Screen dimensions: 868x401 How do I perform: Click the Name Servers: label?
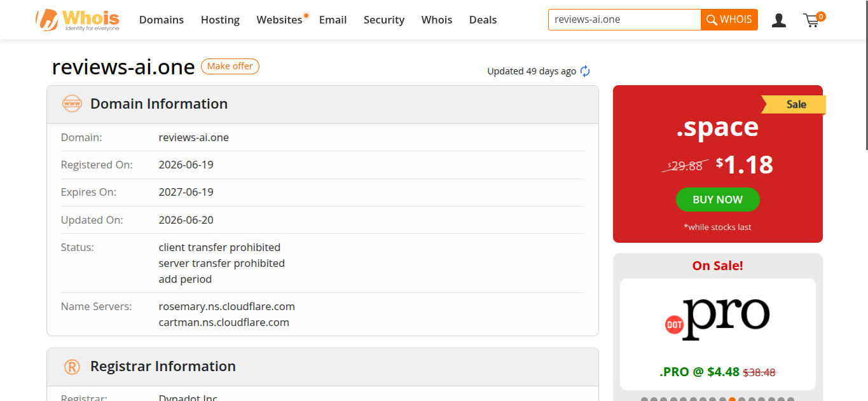pyautogui.click(x=97, y=306)
